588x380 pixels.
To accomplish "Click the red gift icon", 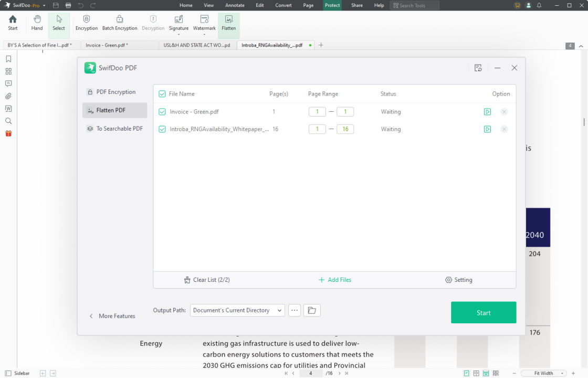I will (8, 133).
